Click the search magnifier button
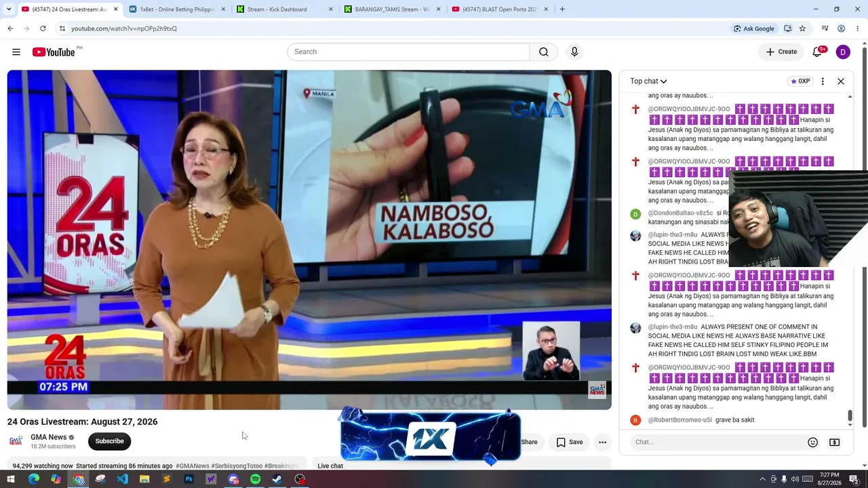The width and height of the screenshot is (868, 488). click(x=544, y=52)
